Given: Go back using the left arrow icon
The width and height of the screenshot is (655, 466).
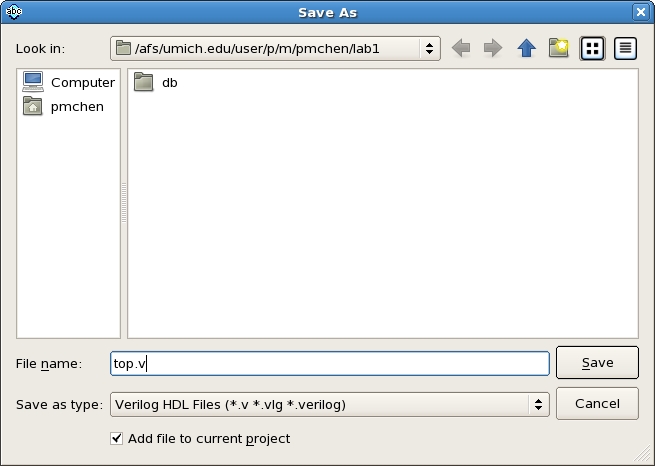Looking at the screenshot, I should [x=461, y=48].
